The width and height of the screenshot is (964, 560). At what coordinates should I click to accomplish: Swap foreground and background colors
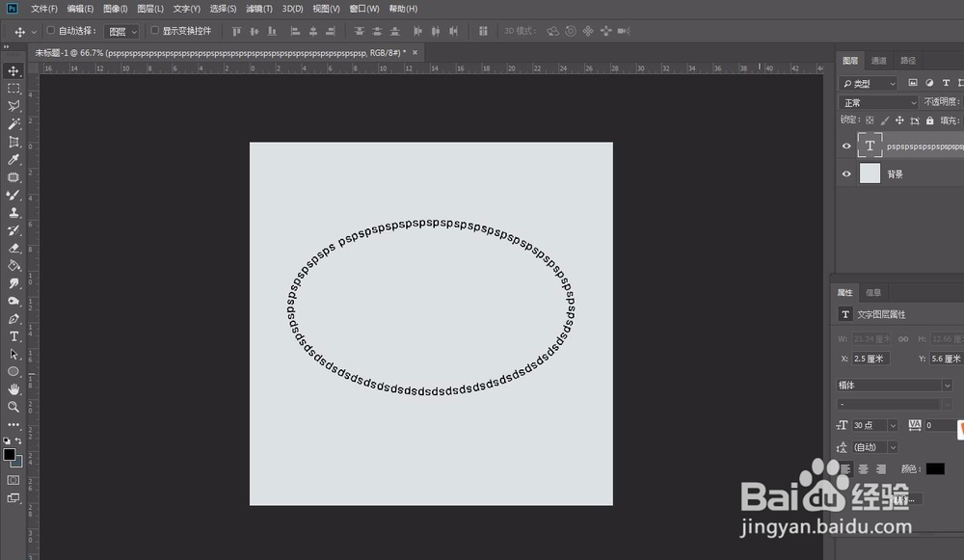[18, 440]
